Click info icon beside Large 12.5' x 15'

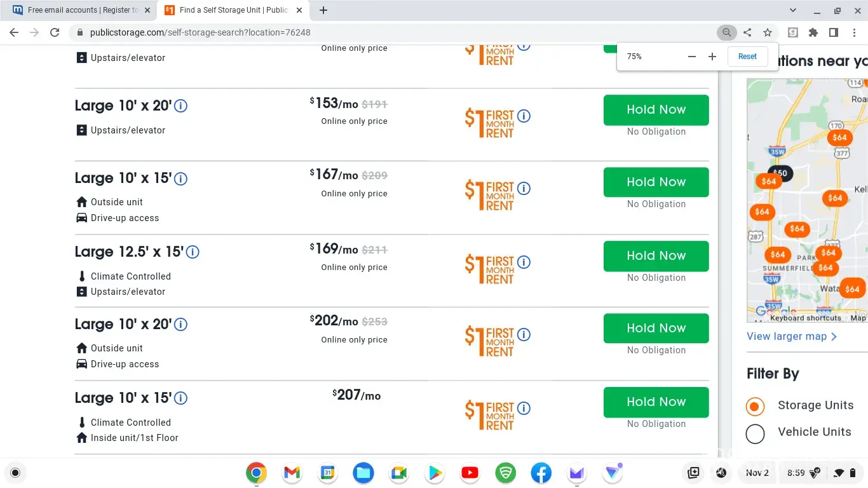coord(193,252)
